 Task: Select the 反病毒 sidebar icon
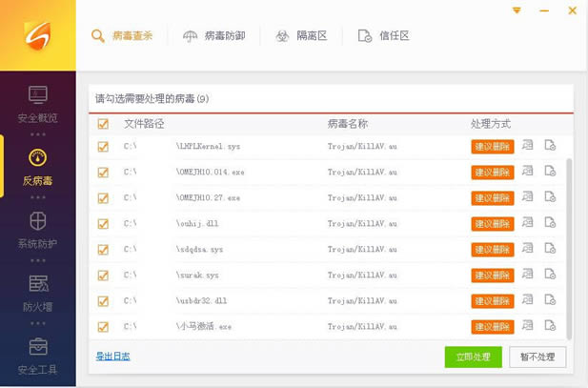click(37, 159)
